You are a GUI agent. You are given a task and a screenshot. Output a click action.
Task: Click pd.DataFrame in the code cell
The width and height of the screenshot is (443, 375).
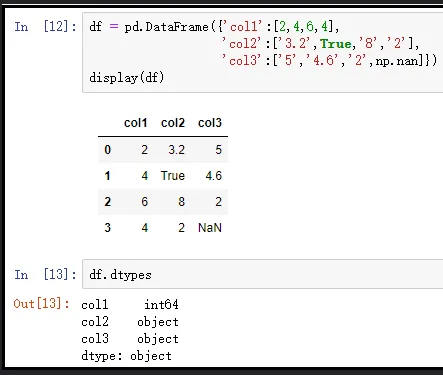click(167, 27)
